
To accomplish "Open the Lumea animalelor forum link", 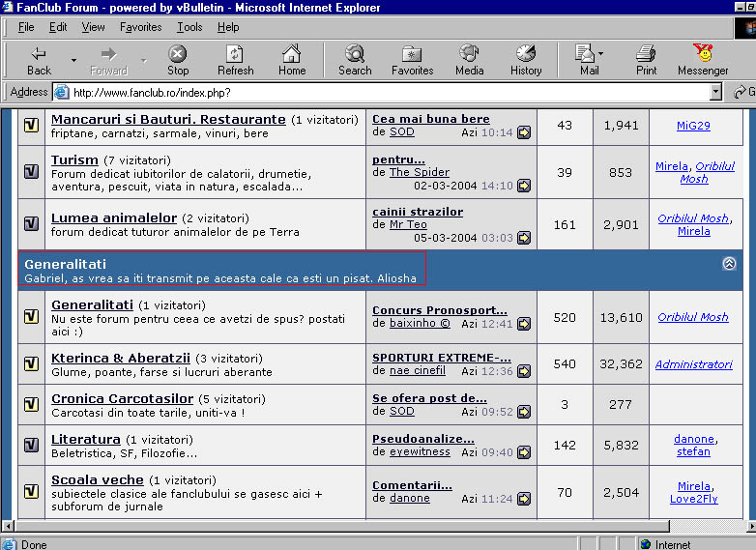I will click(x=114, y=218).
